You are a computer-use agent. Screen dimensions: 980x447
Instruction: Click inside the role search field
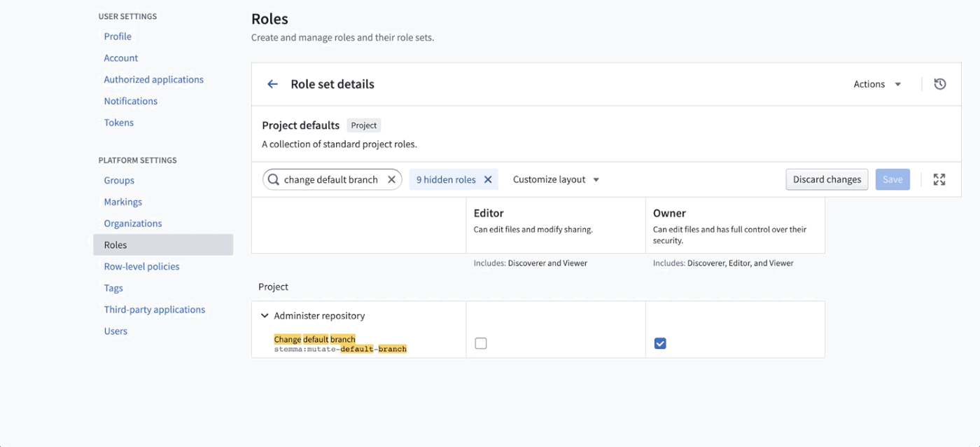[331, 179]
